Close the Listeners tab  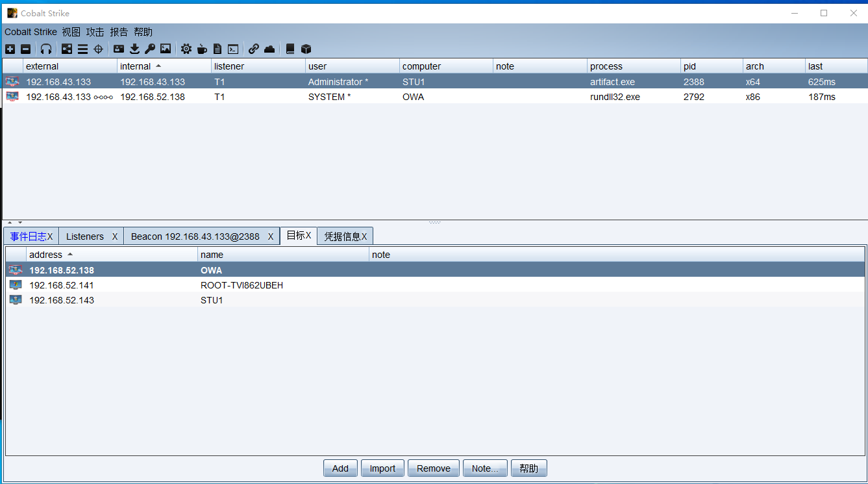115,236
